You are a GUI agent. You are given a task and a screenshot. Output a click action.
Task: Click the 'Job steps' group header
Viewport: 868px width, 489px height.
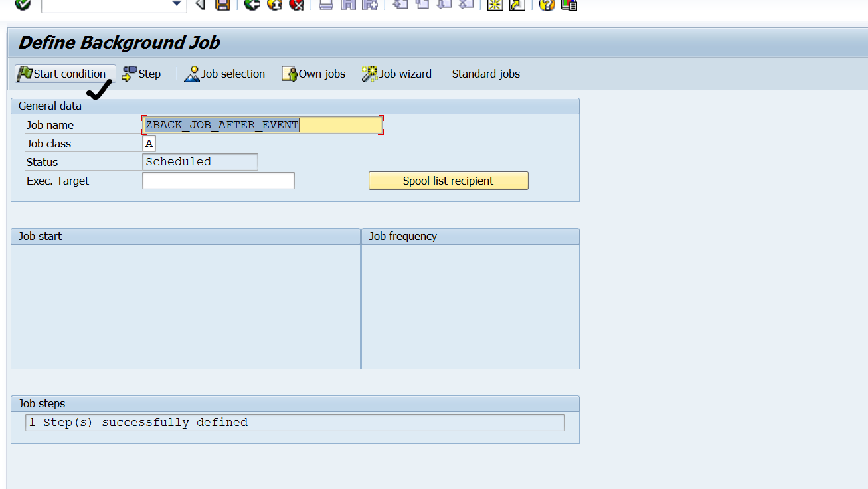click(x=42, y=403)
